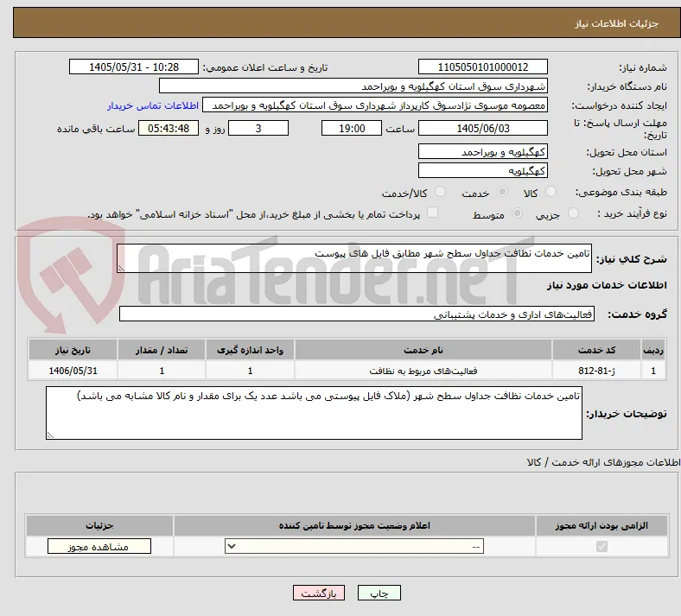This screenshot has width=681, height=616.
Task: Click the چاپ print button
Action: 379,593
